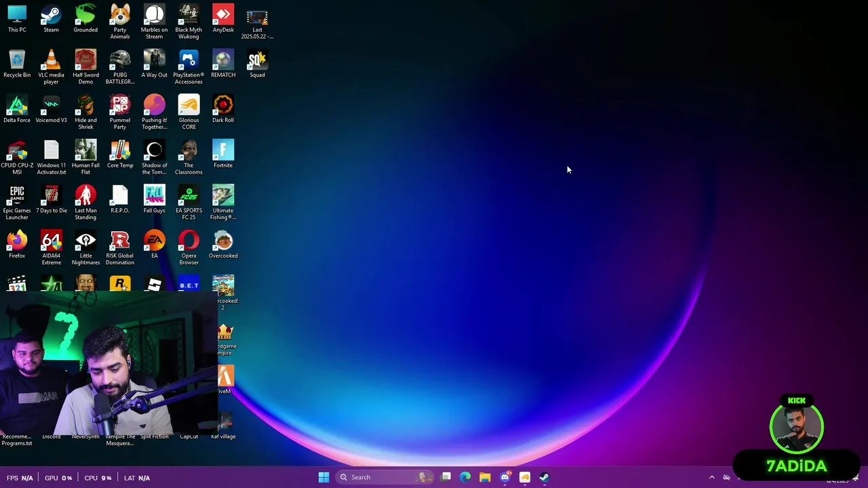The image size is (868, 488).
Task: Open Party Animals shortcut
Action: [x=120, y=22]
